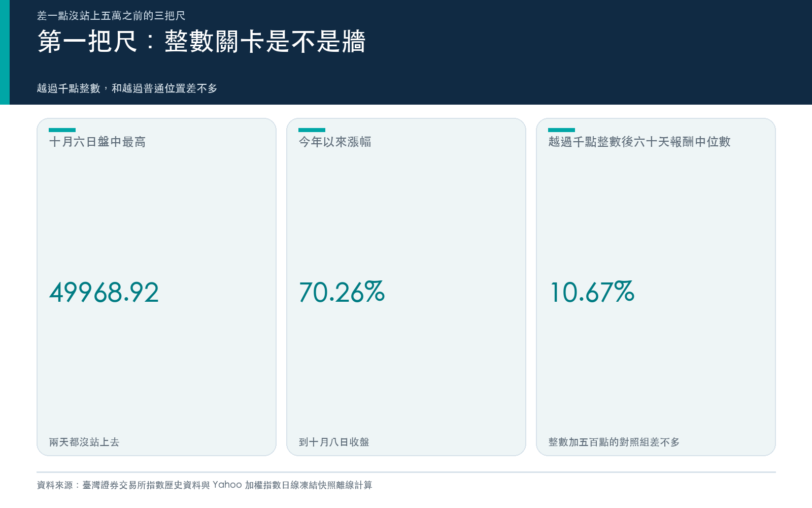Click the 資料來源 footer line
This screenshot has width=812, height=508.
point(205,485)
